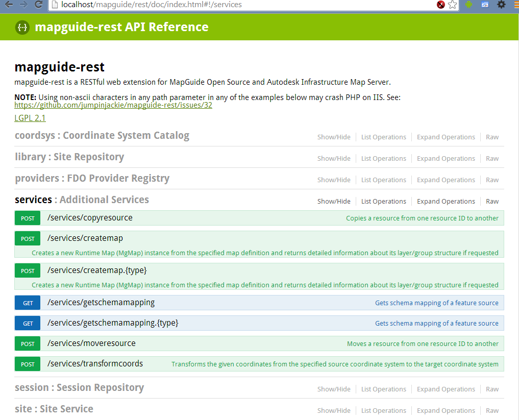Click List Operations for coordsys

[x=384, y=137]
